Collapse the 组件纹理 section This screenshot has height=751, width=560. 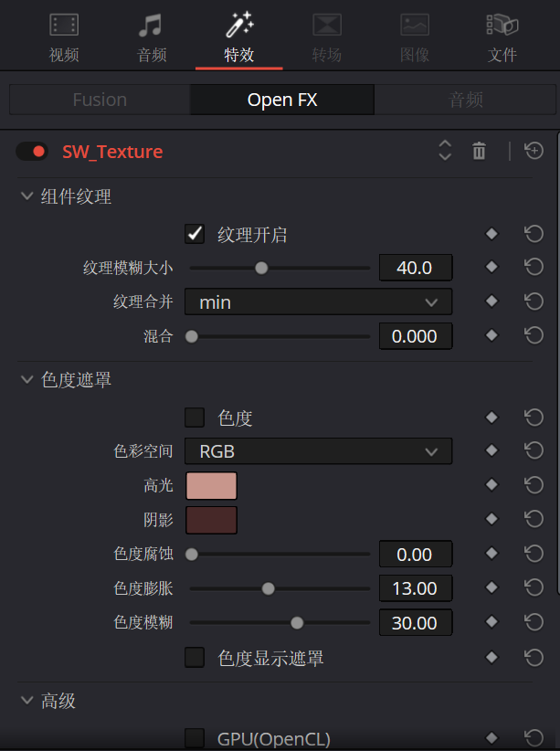[26, 196]
